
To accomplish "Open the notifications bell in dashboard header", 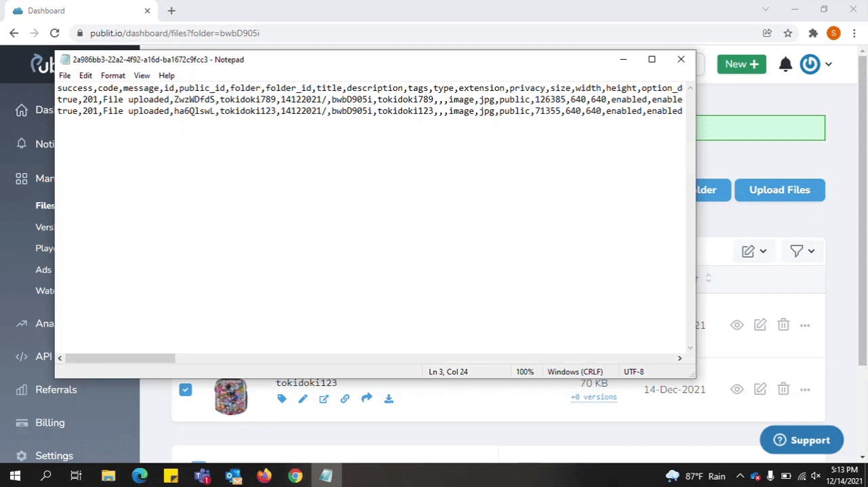I will tap(785, 64).
